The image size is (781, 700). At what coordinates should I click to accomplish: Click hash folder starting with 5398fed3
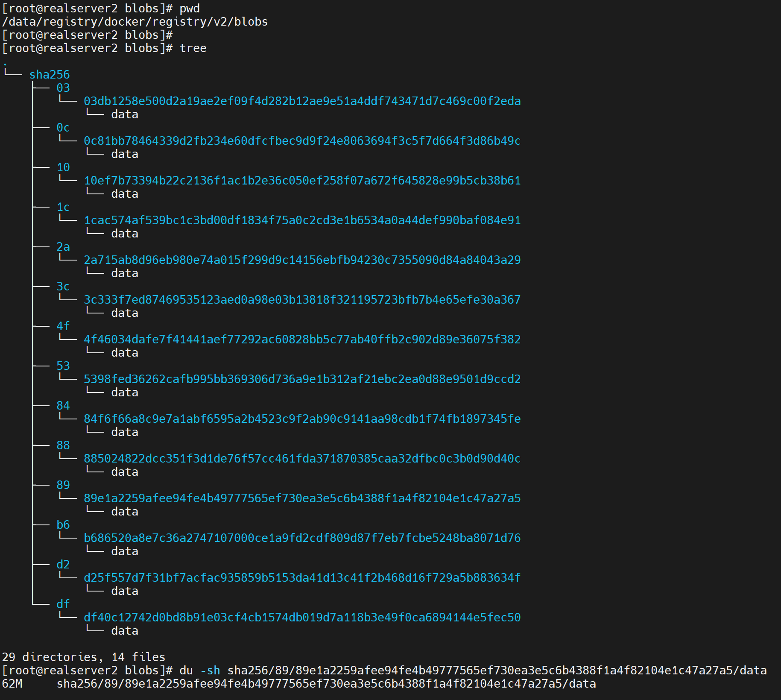302,379
